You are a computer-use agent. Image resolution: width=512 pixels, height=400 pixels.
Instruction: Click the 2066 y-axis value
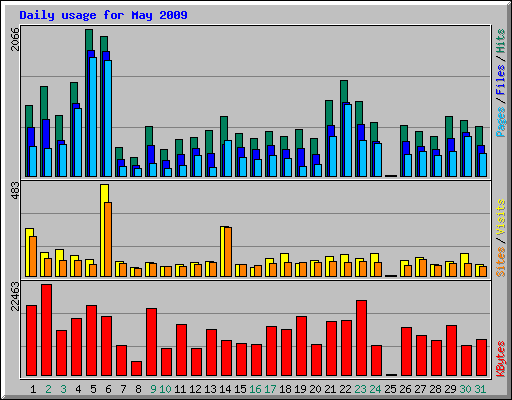click(x=15, y=39)
